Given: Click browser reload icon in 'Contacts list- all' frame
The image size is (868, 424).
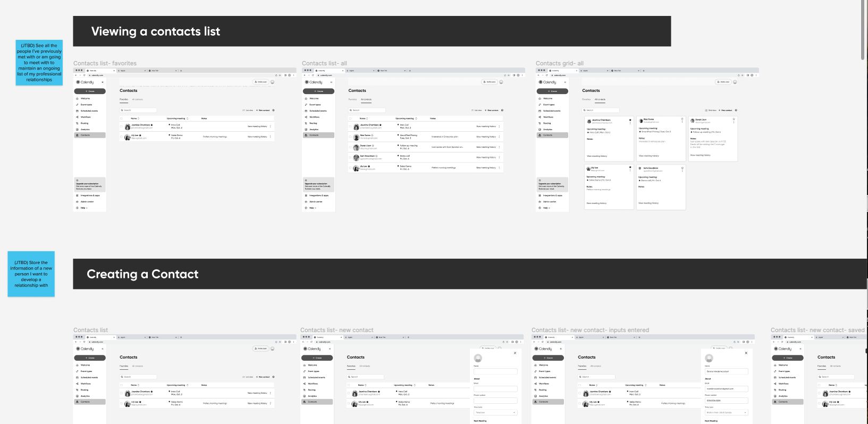Looking at the screenshot, I should point(313,75).
